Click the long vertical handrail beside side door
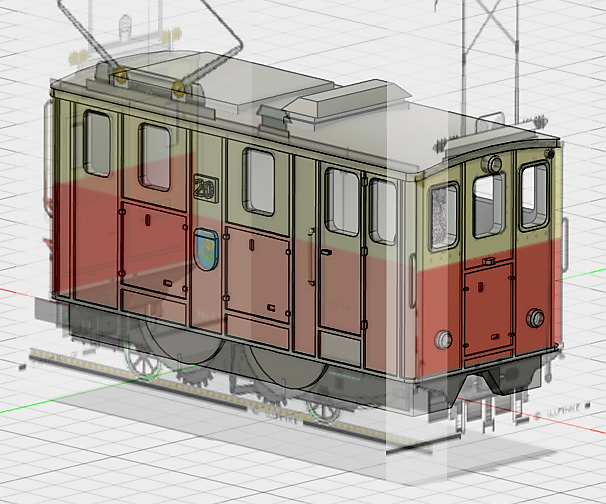Screen dimensions: 606x504 311,257
